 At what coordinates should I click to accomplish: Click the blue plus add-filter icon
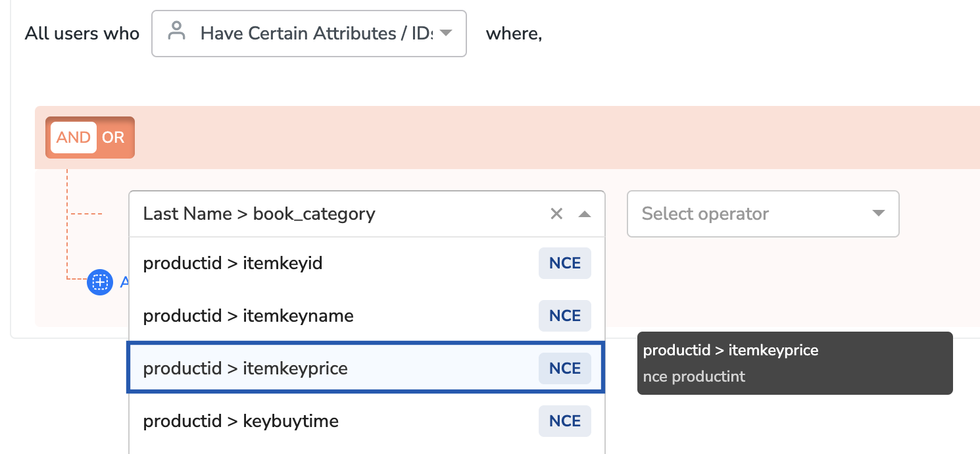pyautogui.click(x=100, y=283)
